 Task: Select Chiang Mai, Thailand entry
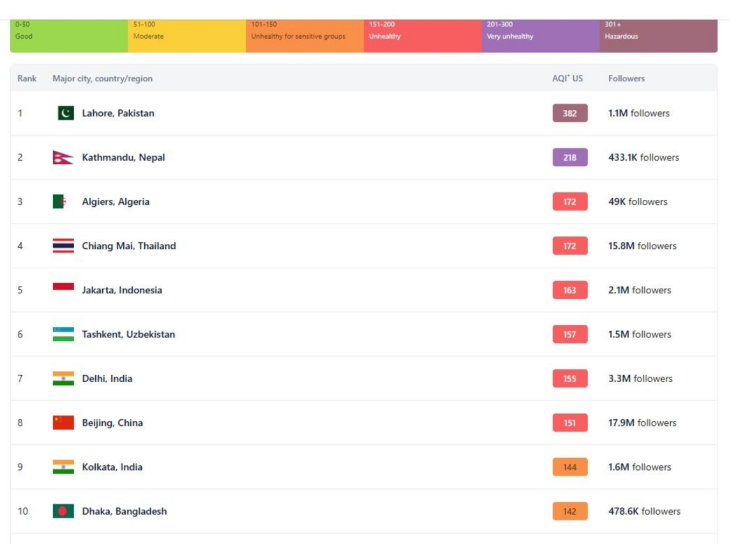tap(129, 246)
